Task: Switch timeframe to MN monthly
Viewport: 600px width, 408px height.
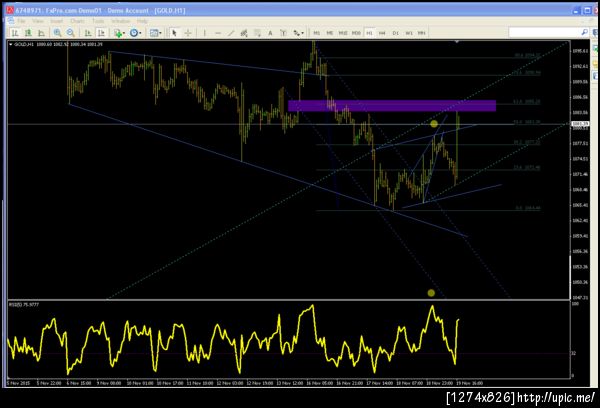Action: pyautogui.click(x=421, y=33)
